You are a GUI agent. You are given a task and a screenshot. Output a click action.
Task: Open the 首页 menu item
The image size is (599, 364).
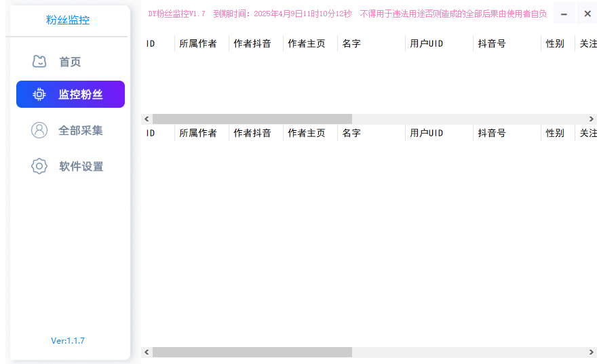(70, 62)
